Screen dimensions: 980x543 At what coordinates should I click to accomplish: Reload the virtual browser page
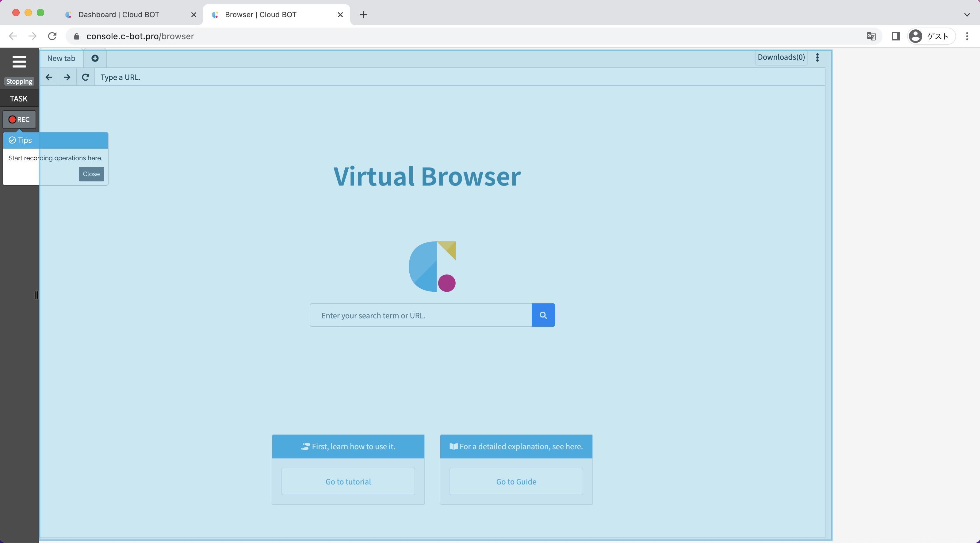tap(86, 77)
